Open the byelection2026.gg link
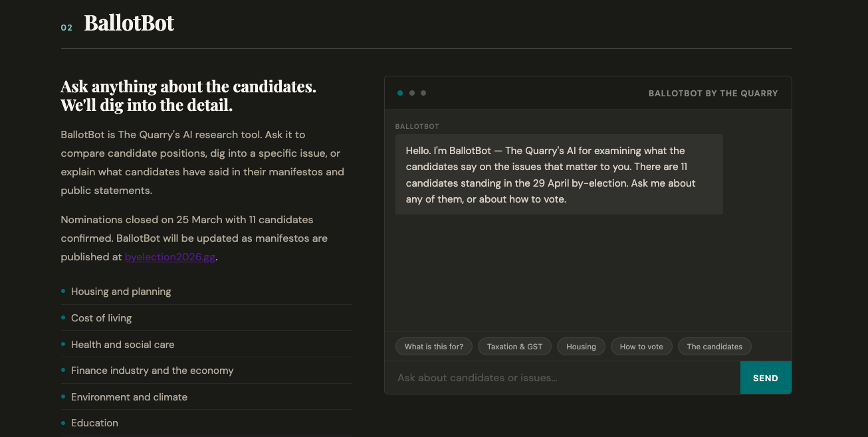The height and width of the screenshot is (437, 868). coord(170,257)
